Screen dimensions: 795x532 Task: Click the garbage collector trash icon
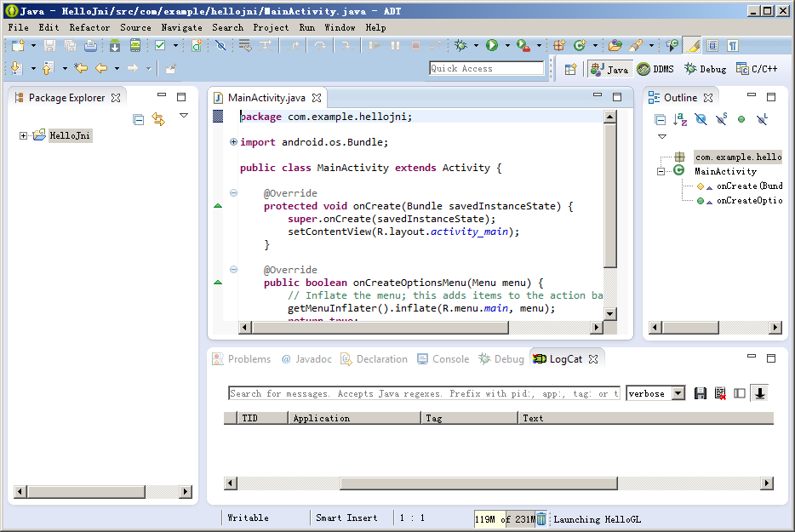(541, 518)
